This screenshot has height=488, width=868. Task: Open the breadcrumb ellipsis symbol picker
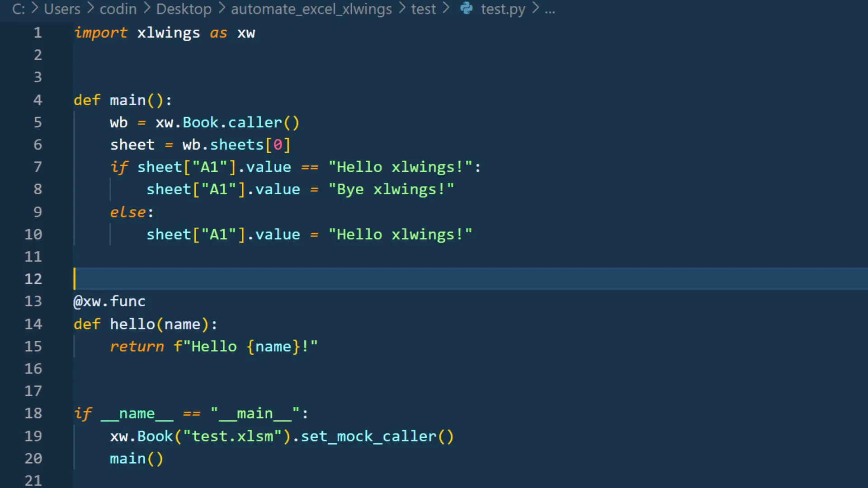pyautogui.click(x=550, y=9)
